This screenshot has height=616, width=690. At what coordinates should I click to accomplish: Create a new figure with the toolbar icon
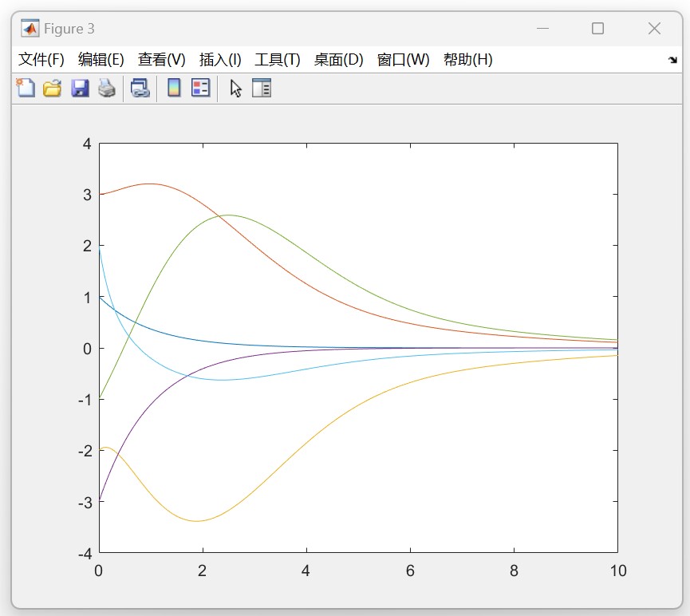tap(26, 88)
